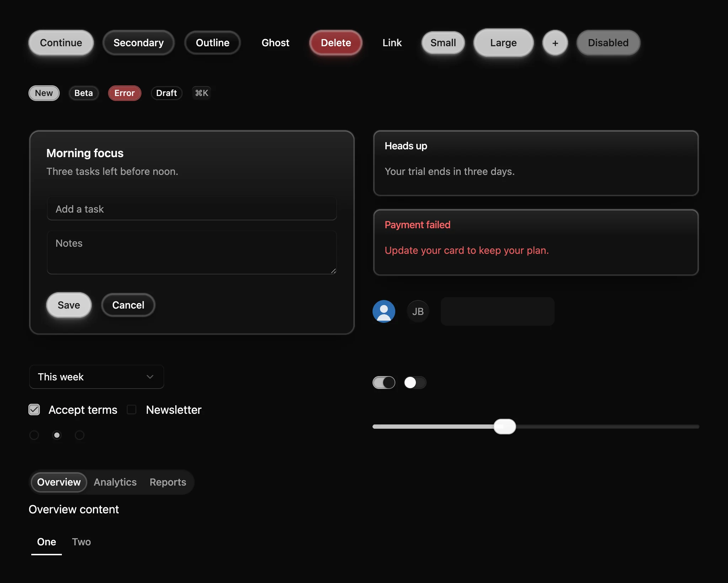Click the Morning focus card heading
The height and width of the screenshot is (583, 728).
pyautogui.click(x=85, y=153)
